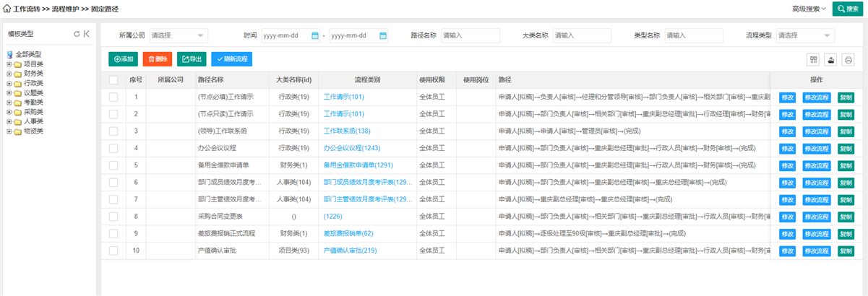Collapse the 模板类型 side panel
The width and height of the screenshot is (868, 296).
[x=87, y=34]
